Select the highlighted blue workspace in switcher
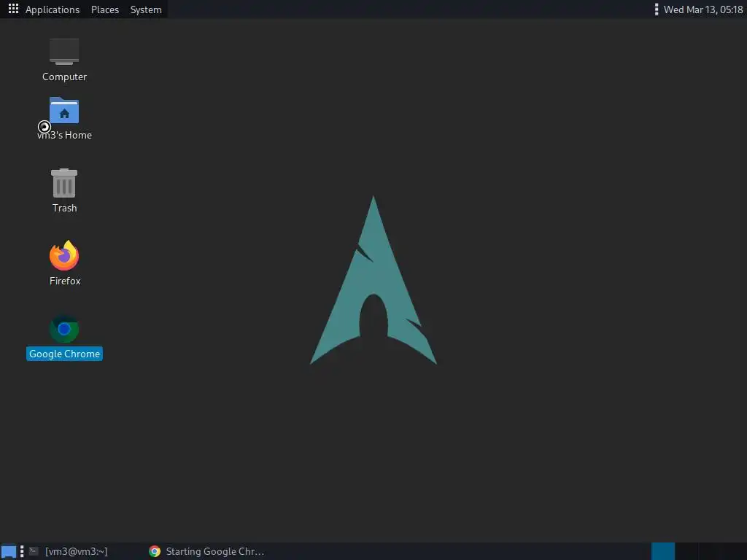This screenshot has width=747, height=560. 662,551
